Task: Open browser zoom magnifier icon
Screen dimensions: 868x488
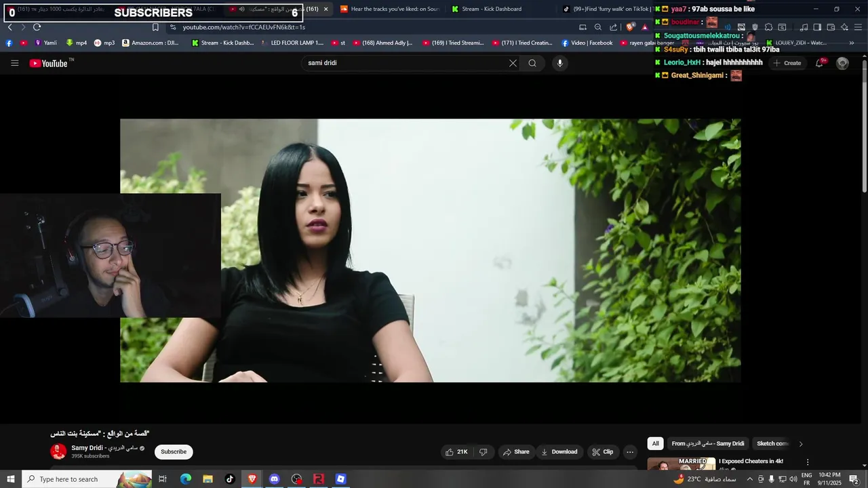Action: tap(597, 27)
